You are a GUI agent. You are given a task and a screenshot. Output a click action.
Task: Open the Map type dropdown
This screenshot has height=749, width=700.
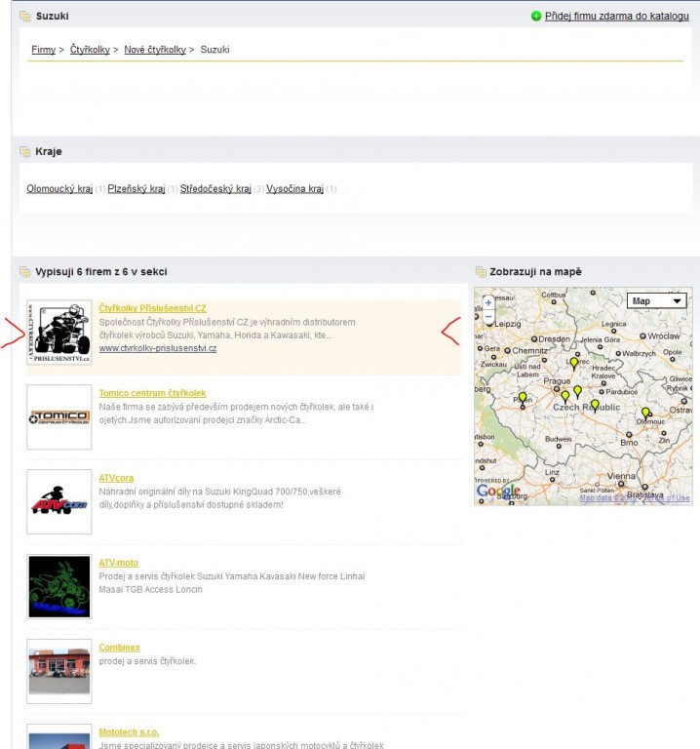656,301
